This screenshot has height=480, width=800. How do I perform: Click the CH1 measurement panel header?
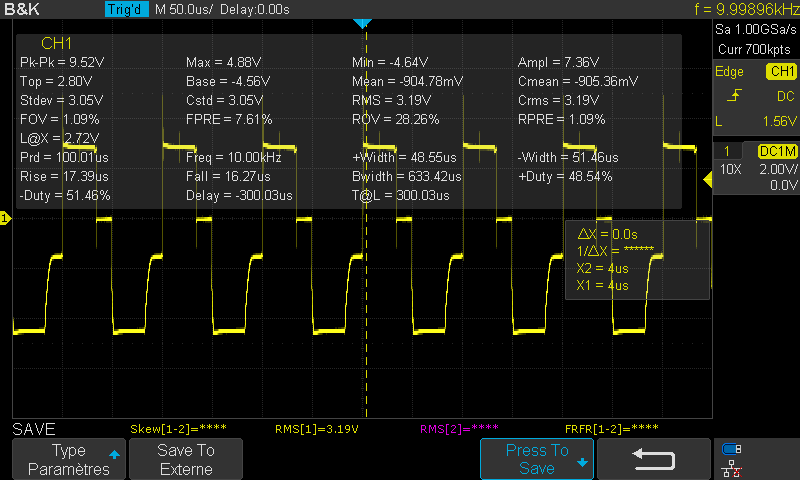click(x=56, y=43)
